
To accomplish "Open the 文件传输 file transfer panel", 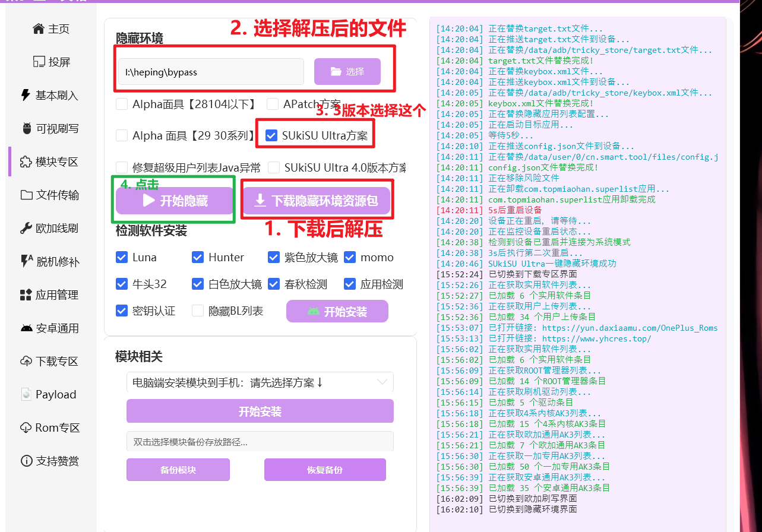I will [x=51, y=194].
